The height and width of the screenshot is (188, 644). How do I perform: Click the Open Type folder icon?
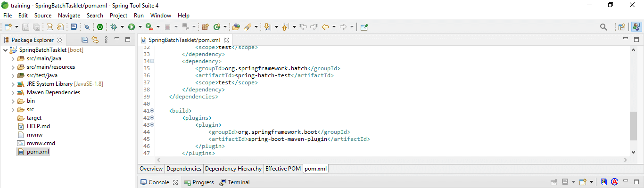pos(236,27)
